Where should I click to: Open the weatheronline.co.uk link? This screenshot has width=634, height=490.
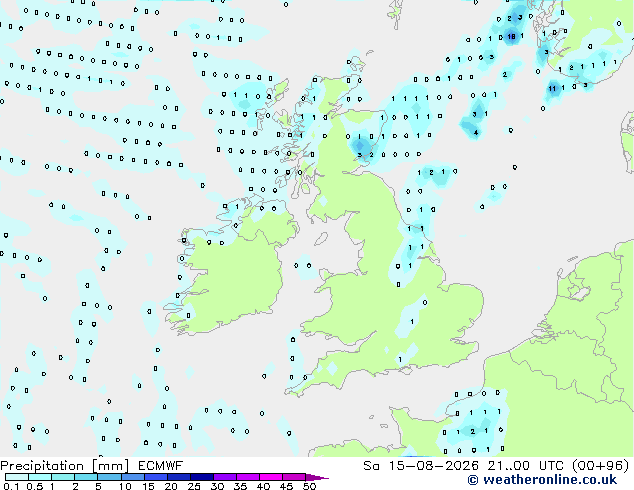(542, 480)
